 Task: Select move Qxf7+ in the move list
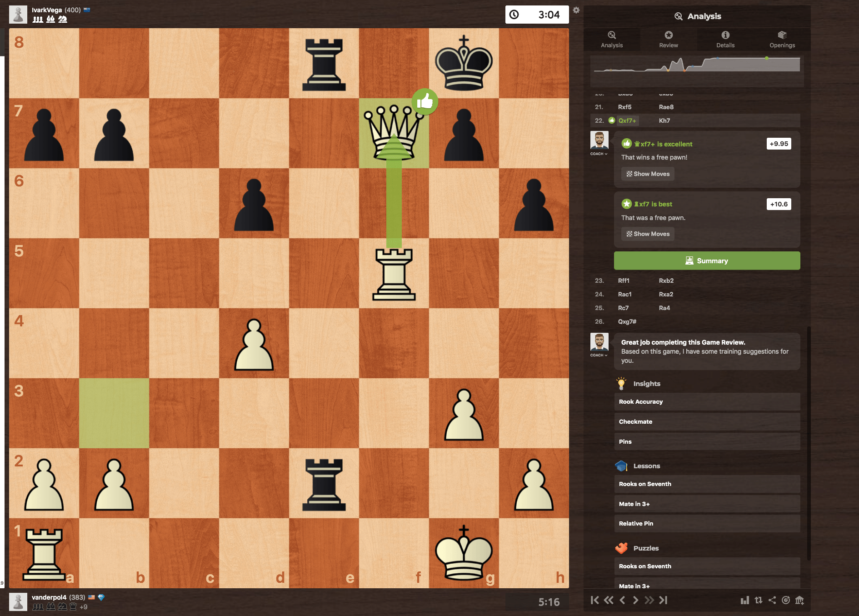627,120
